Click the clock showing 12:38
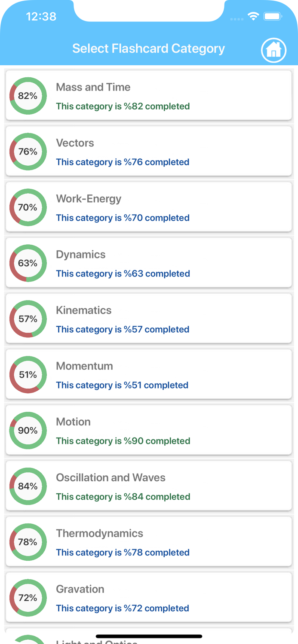This screenshot has height=644, width=298. point(41,16)
